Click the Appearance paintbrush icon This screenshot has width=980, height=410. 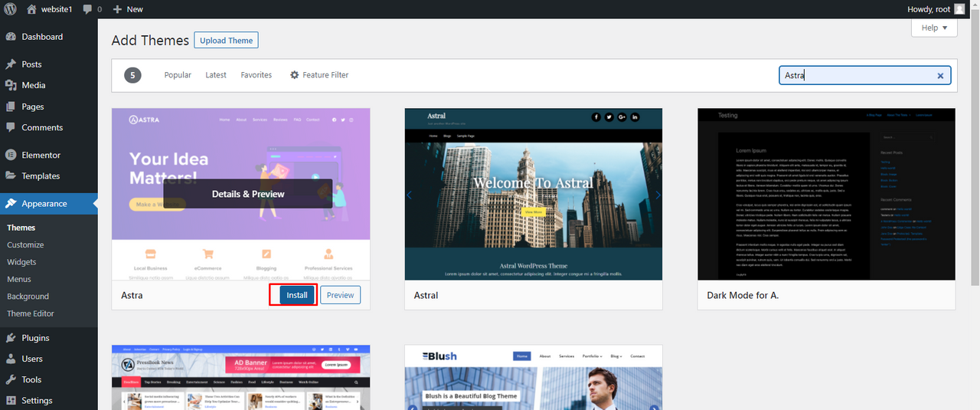click(11, 204)
